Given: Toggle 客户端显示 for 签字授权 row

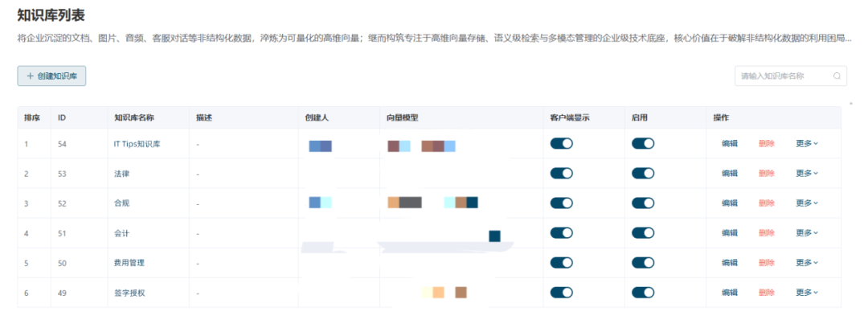Looking at the screenshot, I should [561, 293].
